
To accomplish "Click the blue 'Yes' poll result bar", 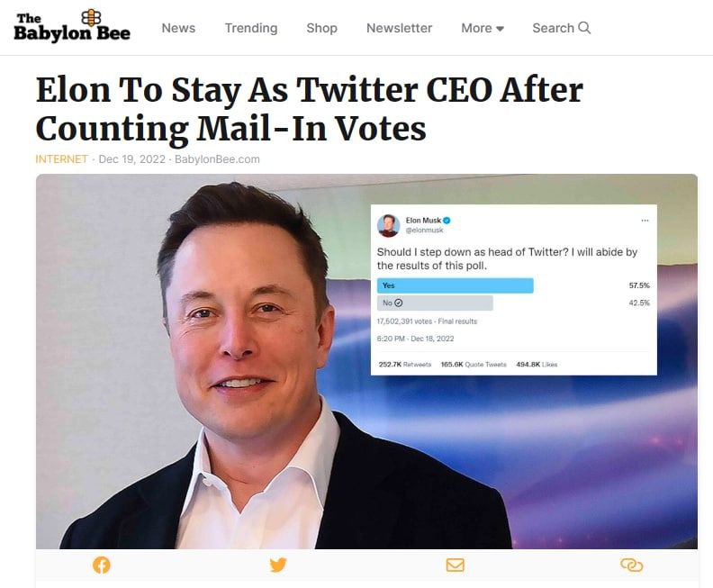I will pyautogui.click(x=455, y=285).
